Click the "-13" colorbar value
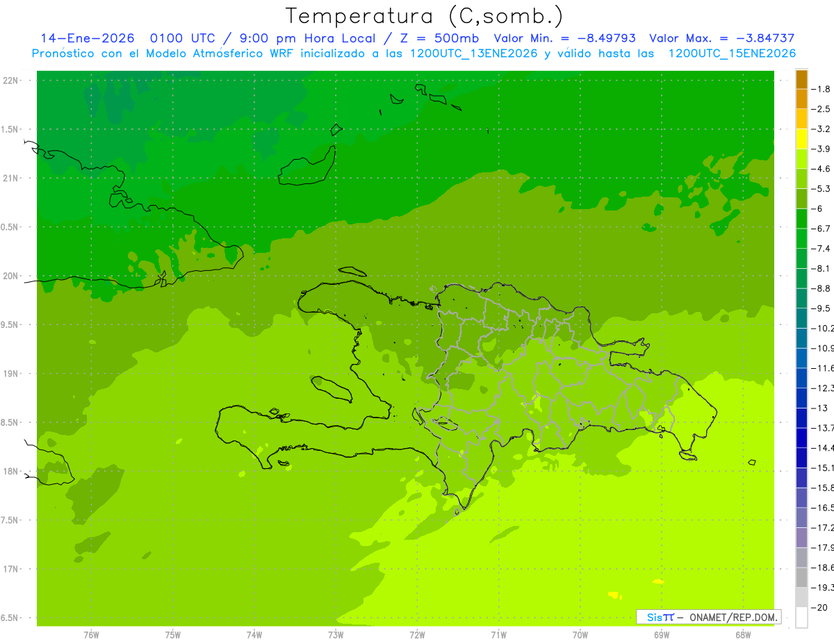The image size is (834, 644). coord(819,408)
